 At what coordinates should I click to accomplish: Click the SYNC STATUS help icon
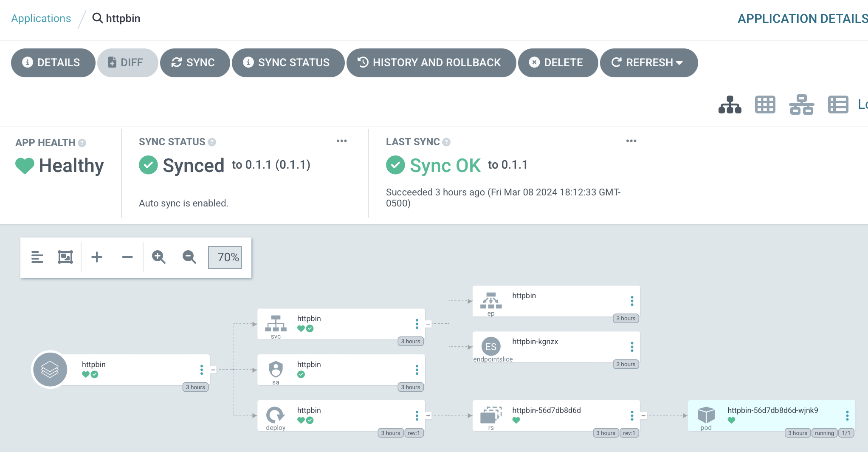pyautogui.click(x=212, y=142)
